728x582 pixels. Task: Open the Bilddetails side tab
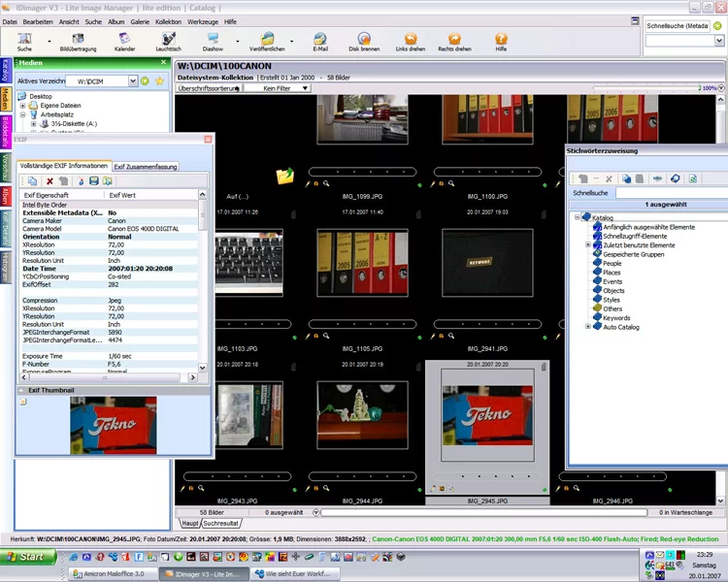(5, 132)
